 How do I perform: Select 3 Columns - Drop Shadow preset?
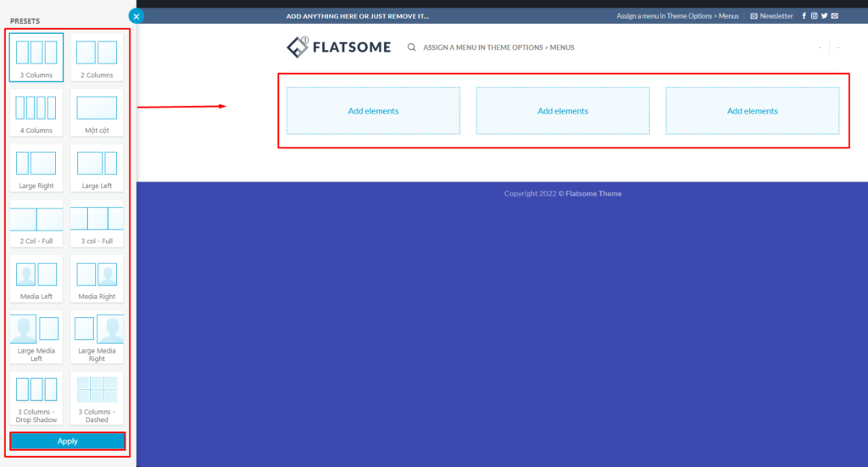(36, 398)
